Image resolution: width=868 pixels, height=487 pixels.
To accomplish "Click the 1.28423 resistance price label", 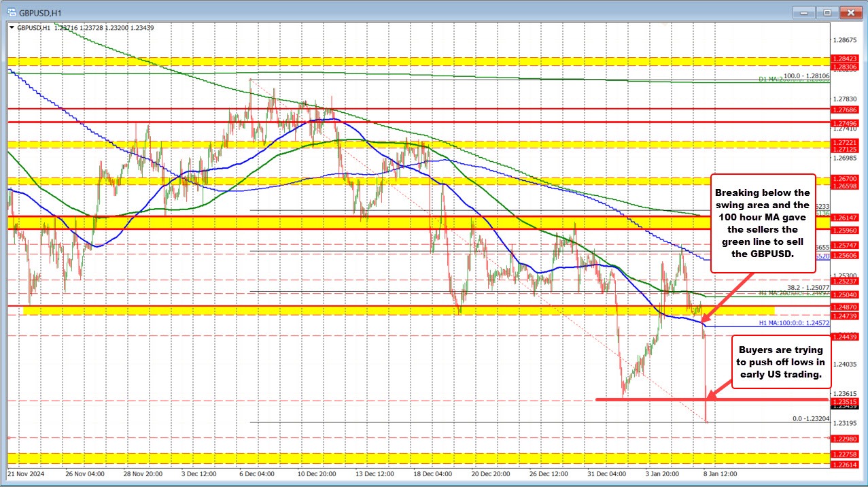I will (845, 60).
